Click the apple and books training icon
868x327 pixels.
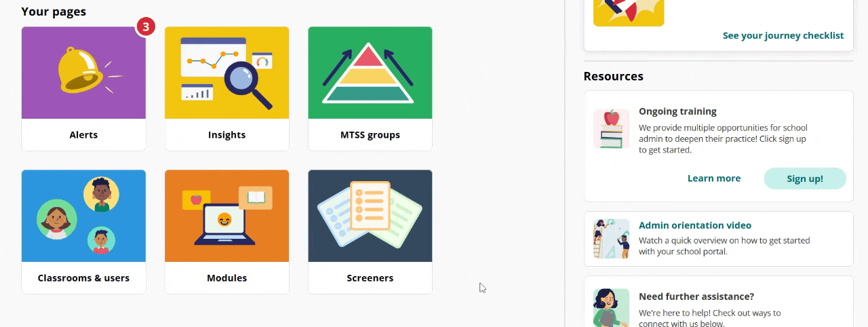point(611,129)
